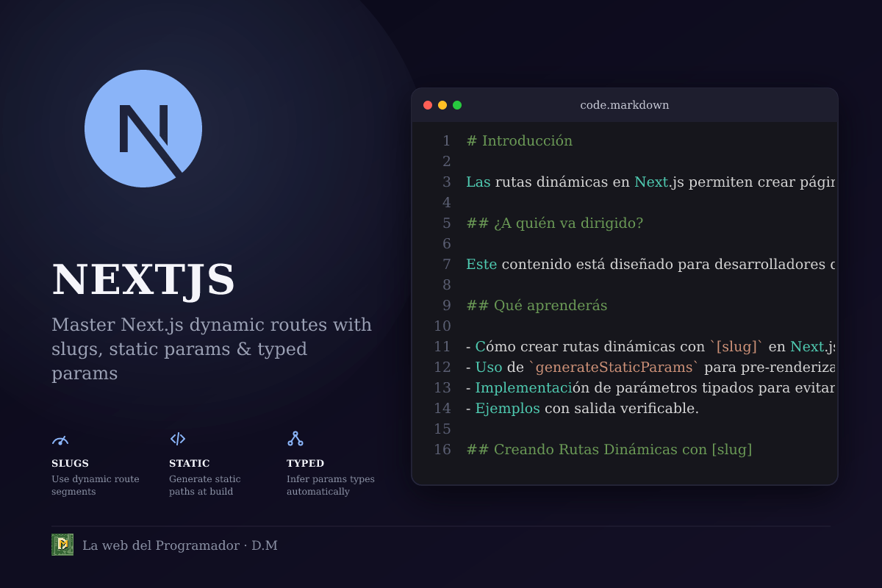Click the 'Este contenido está diseñado' line

click(x=650, y=264)
